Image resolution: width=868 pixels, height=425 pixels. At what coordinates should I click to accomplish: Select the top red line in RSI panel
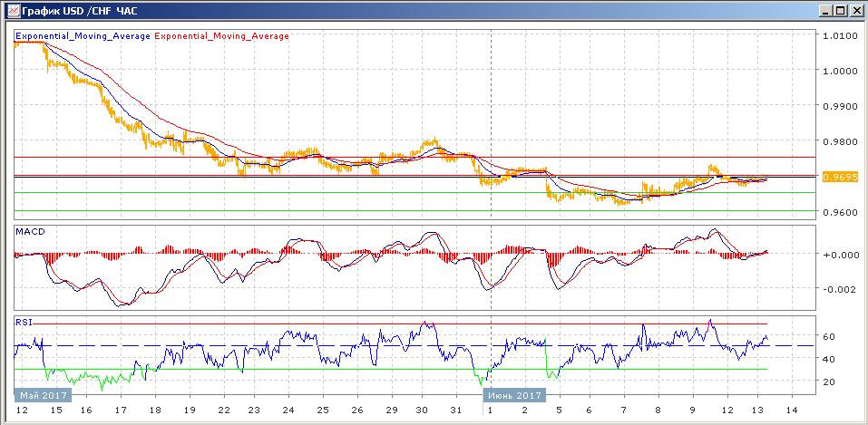(390, 324)
